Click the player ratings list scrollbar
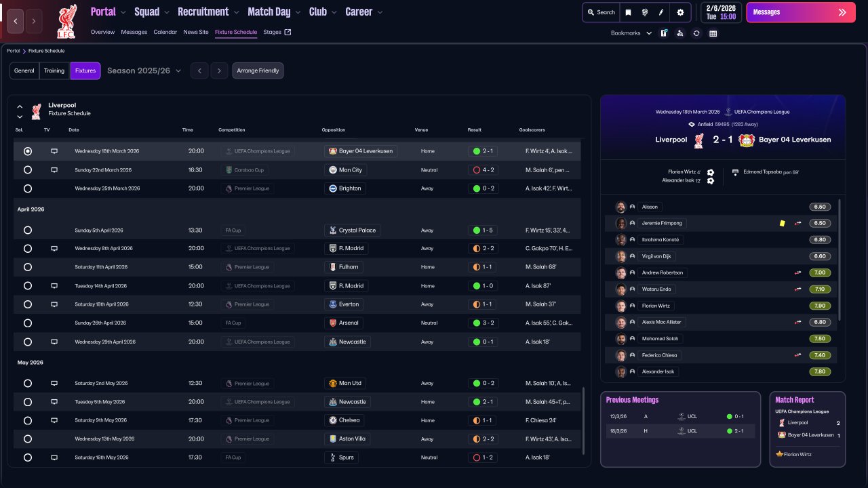 tap(840, 260)
